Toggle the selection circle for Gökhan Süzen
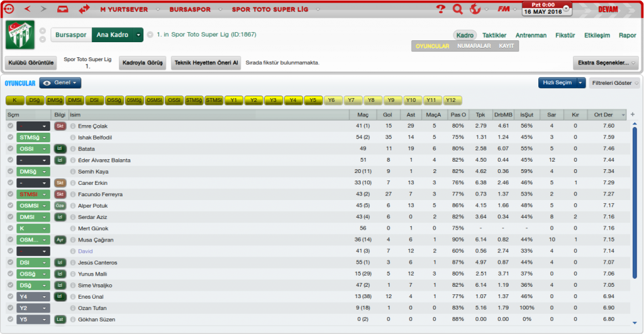 [x=10, y=319]
